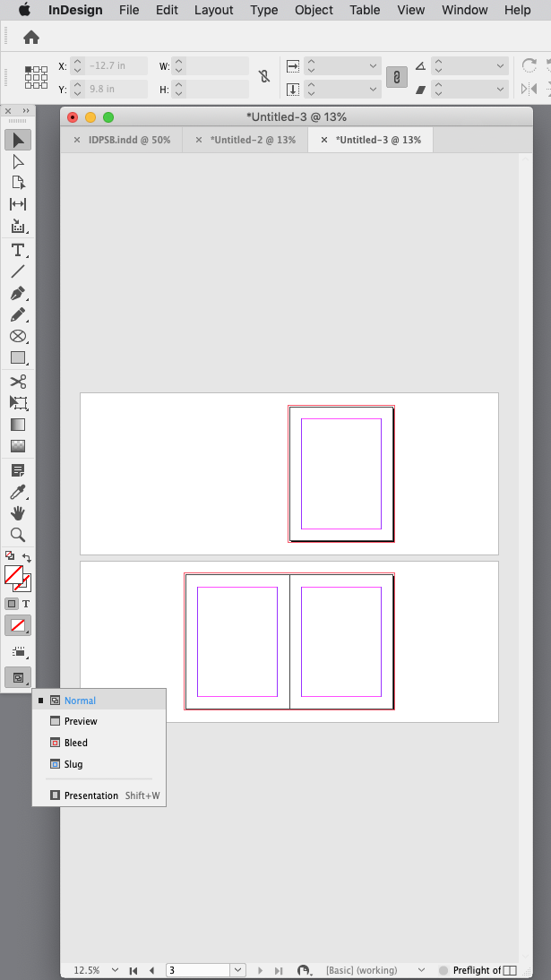Screen dimensions: 551x980
Task: Open the Apple menu
Action: click(x=24, y=10)
